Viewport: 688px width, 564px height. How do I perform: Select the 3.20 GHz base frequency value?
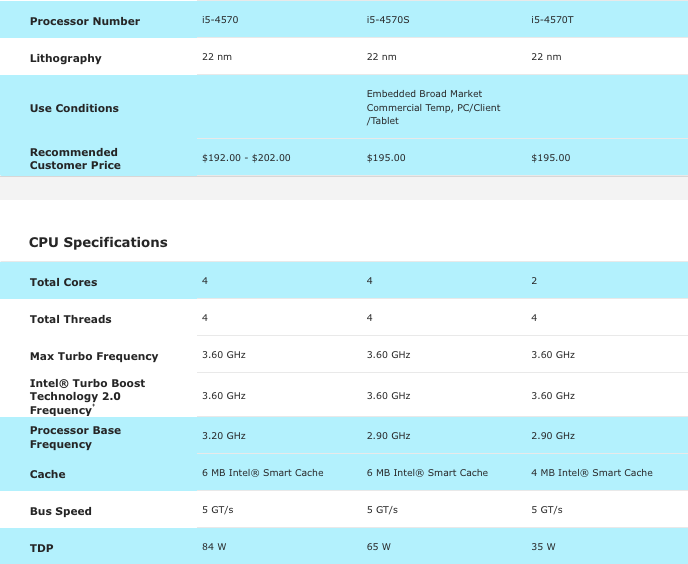click(x=224, y=436)
